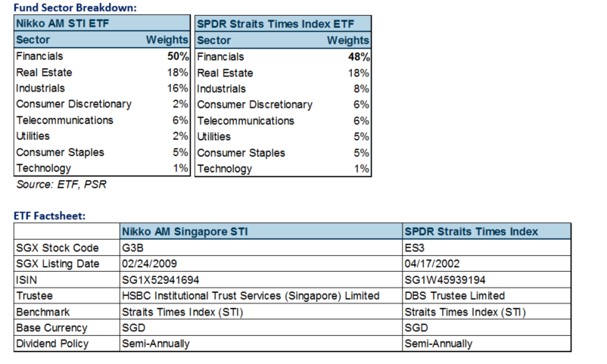The height and width of the screenshot is (364, 607).
Task: Click SPDR Consumer Discretionary row label
Action: click(x=255, y=105)
